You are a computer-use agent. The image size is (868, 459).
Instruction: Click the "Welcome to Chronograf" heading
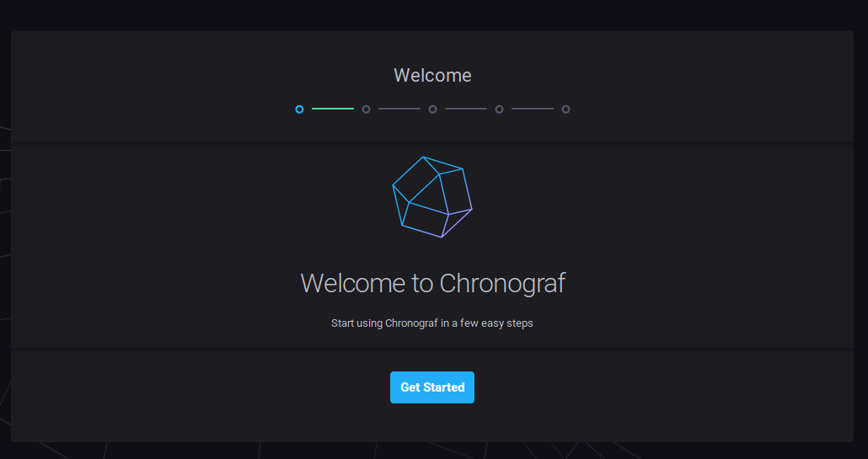(x=433, y=283)
